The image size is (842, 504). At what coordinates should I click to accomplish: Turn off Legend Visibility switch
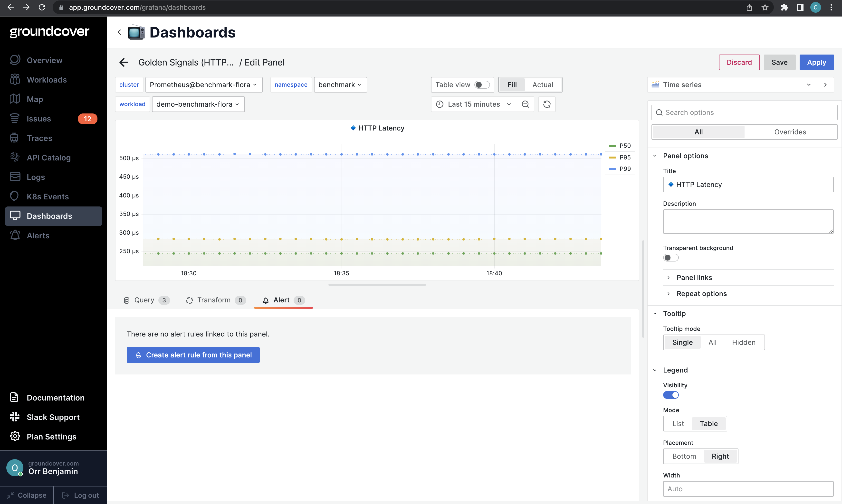point(670,395)
